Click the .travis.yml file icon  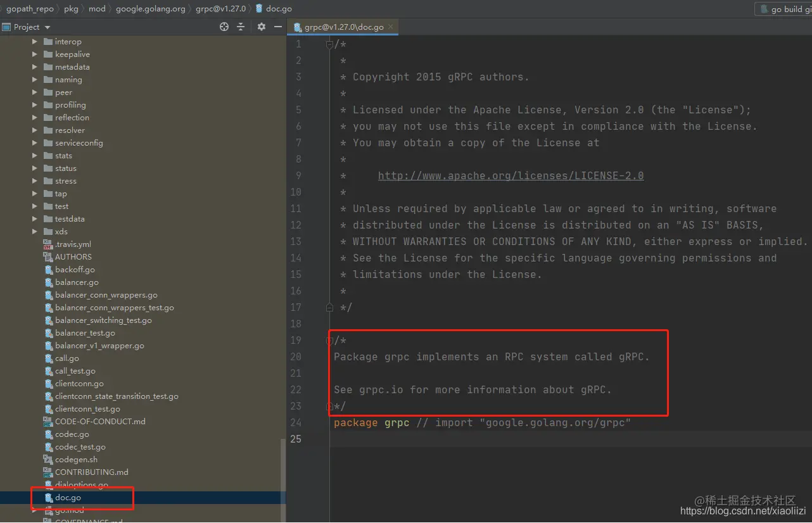tap(48, 244)
